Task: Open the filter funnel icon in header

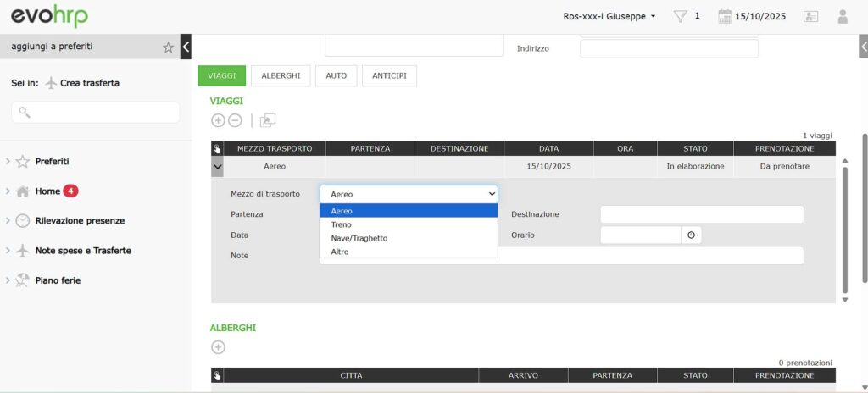Action: tap(680, 16)
